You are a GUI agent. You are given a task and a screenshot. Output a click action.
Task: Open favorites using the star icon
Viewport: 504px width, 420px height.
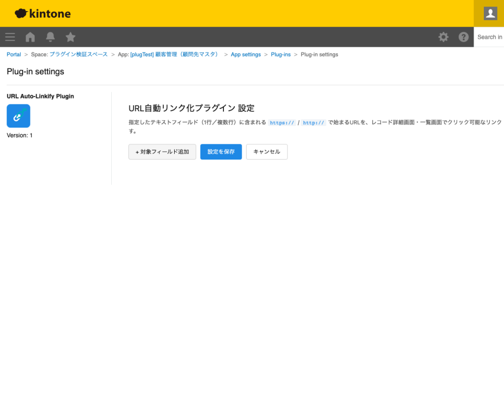coord(70,37)
